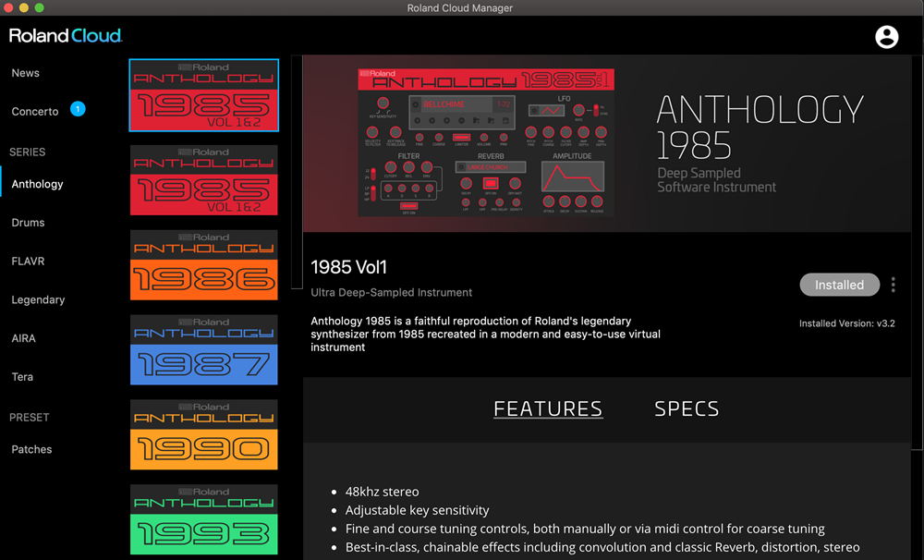Image resolution: width=924 pixels, height=560 pixels.
Task: Switch to the SPECS tab
Action: (687, 408)
